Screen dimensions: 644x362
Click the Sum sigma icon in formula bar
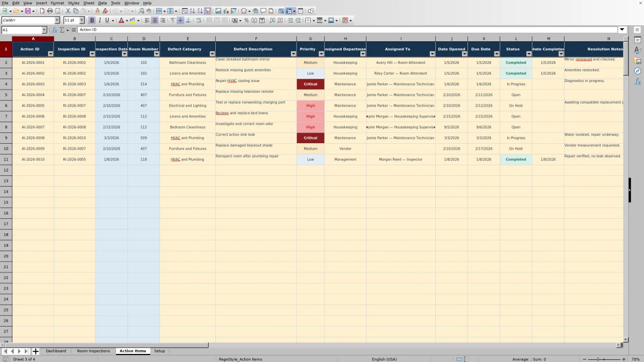click(x=62, y=30)
